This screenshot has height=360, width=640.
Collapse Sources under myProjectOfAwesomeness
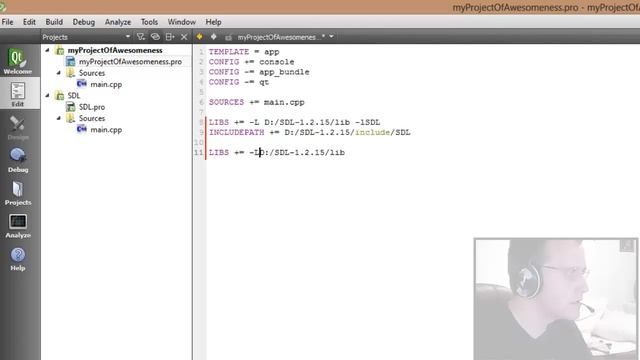59,73
